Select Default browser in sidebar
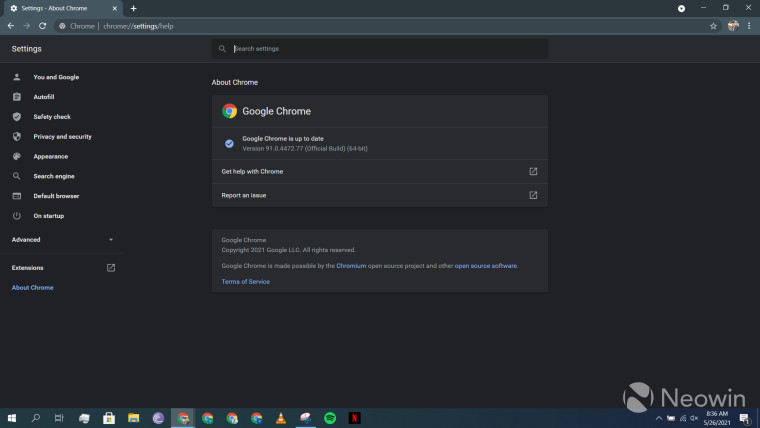This screenshot has height=428, width=760. coord(56,196)
